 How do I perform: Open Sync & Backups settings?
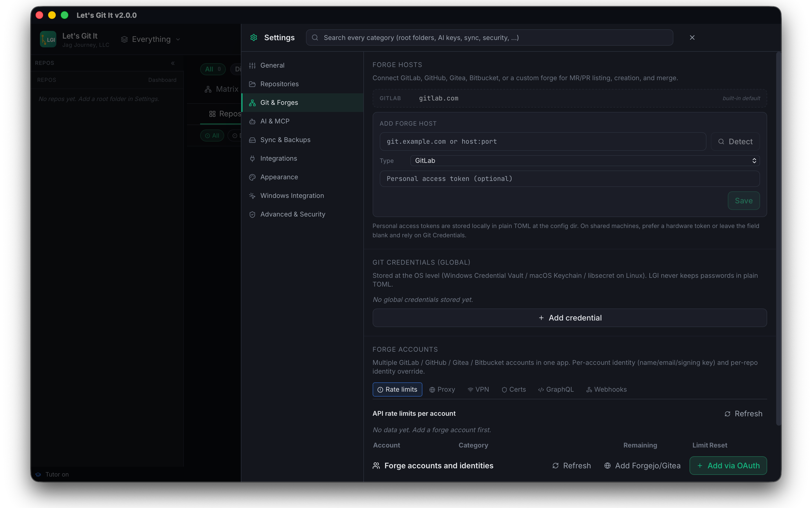point(302,140)
